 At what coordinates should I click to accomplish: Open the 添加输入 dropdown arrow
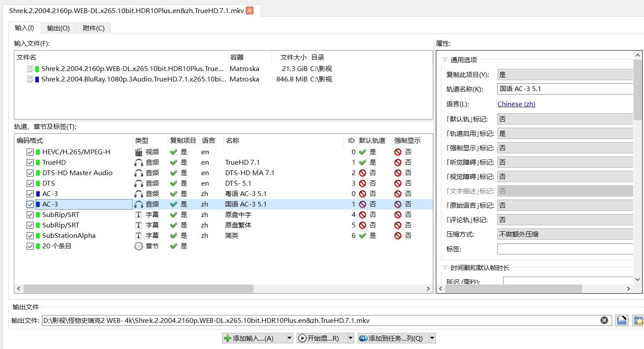tap(289, 338)
